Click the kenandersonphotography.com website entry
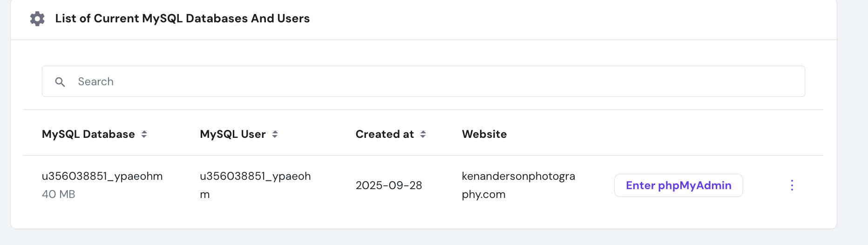The height and width of the screenshot is (245, 868). pyautogui.click(x=518, y=185)
